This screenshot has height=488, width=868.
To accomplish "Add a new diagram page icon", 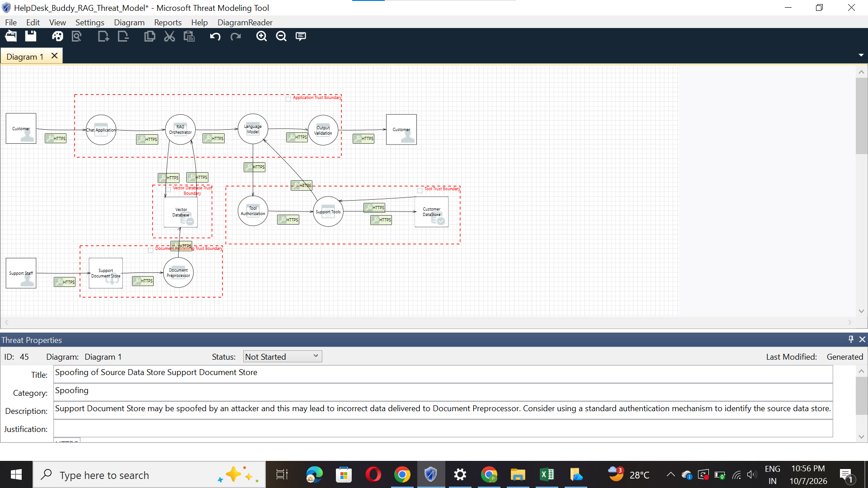I will pos(104,37).
